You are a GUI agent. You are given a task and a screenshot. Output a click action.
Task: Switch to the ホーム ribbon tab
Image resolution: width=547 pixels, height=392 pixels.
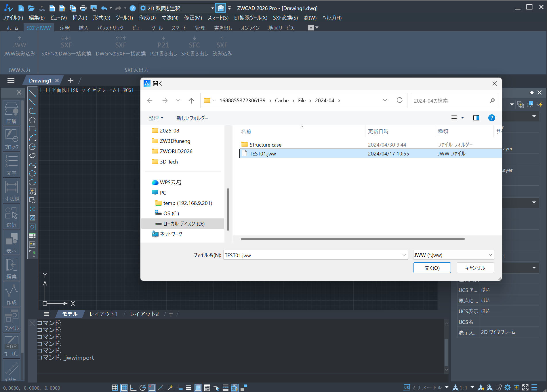(12, 28)
